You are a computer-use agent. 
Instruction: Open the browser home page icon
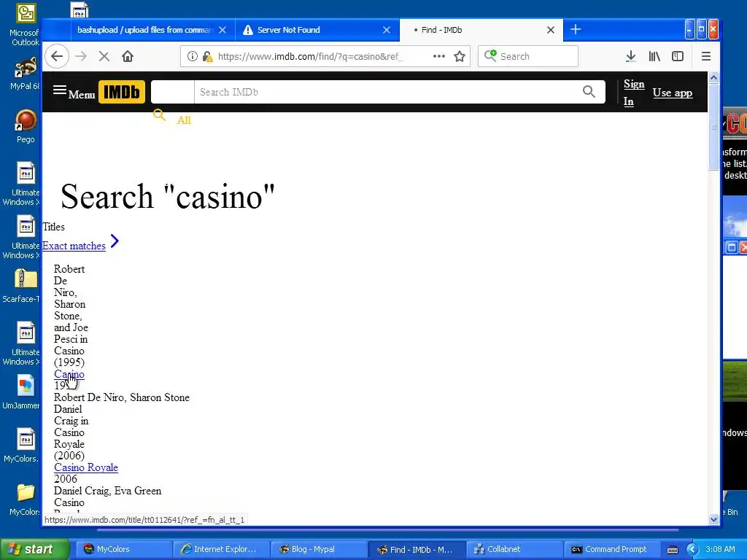[x=127, y=56]
